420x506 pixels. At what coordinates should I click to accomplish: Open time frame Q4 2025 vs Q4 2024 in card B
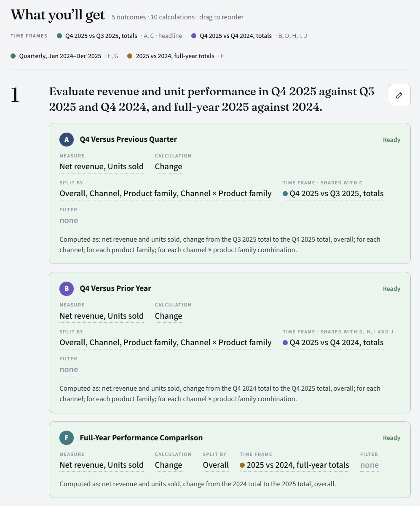[x=333, y=343]
